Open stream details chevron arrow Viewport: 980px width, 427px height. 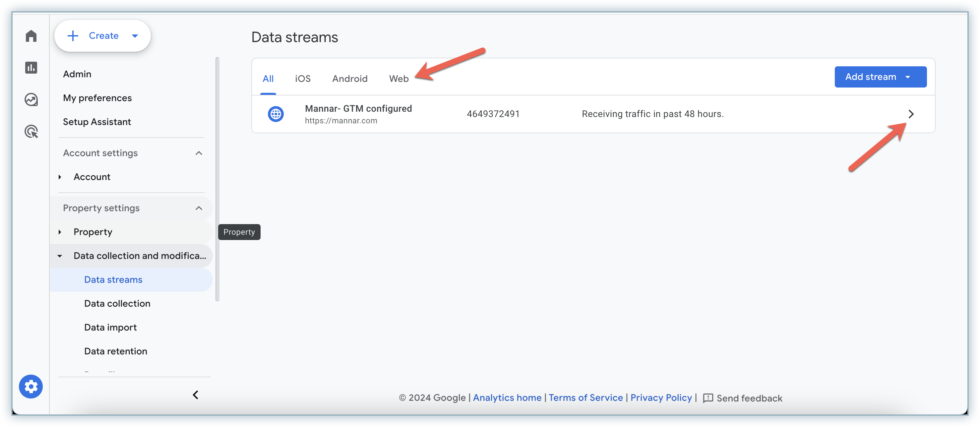[911, 114]
